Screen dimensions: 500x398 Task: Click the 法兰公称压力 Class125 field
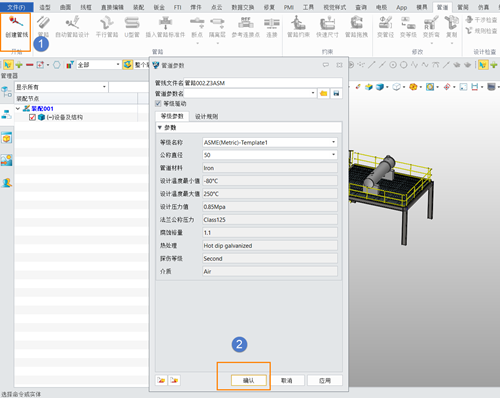270,220
